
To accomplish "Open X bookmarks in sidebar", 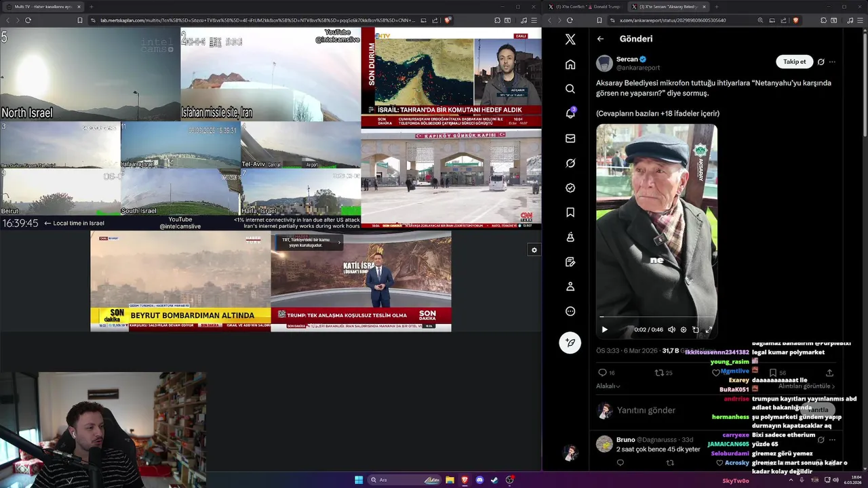I will pyautogui.click(x=570, y=212).
